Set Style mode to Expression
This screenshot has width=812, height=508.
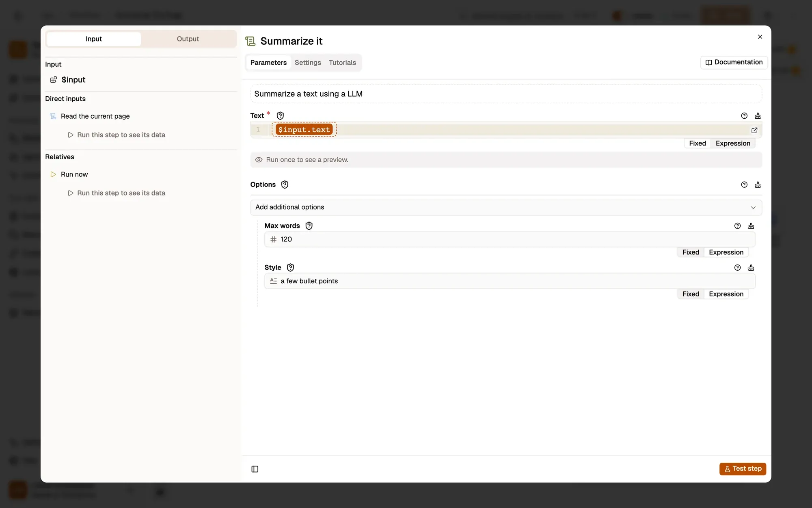coord(726,294)
